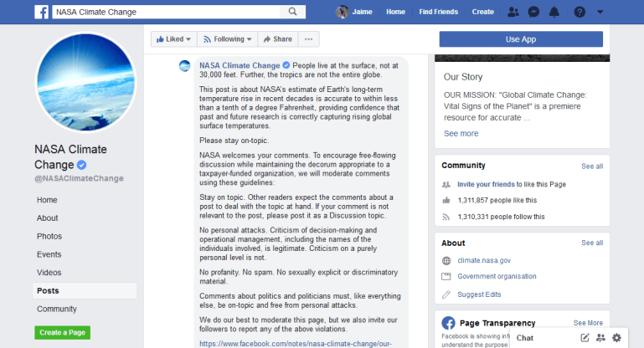
Task: Click Government organisation category link
Action: tap(497, 276)
